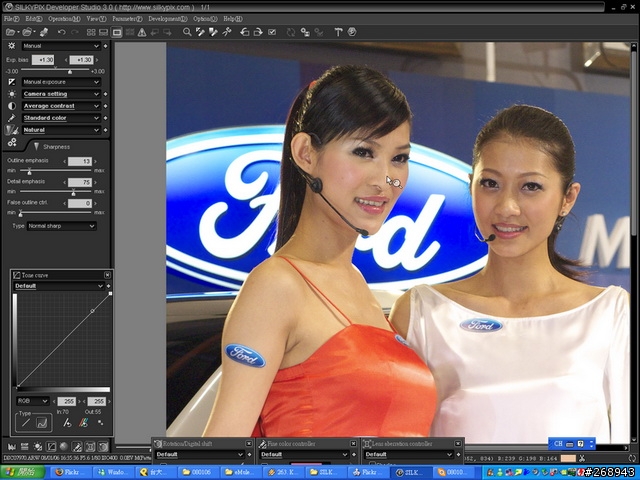Open the Operation menu

[64, 19]
